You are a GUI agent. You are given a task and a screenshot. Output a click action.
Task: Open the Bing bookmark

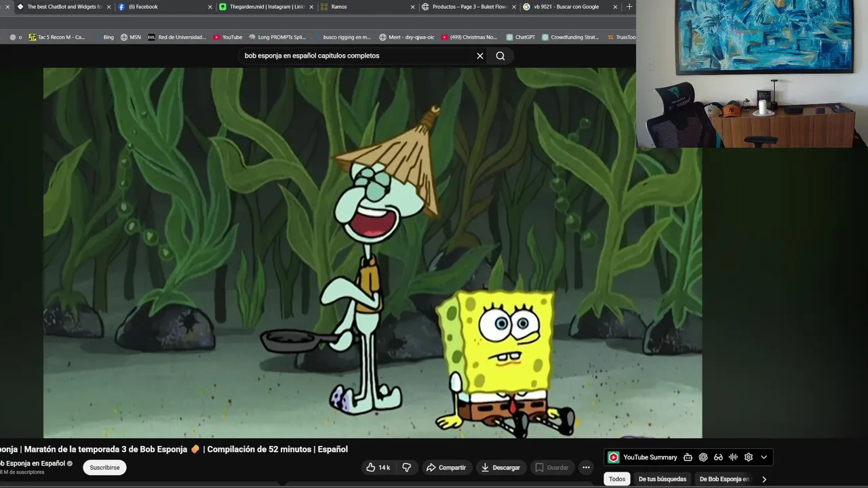point(103,37)
